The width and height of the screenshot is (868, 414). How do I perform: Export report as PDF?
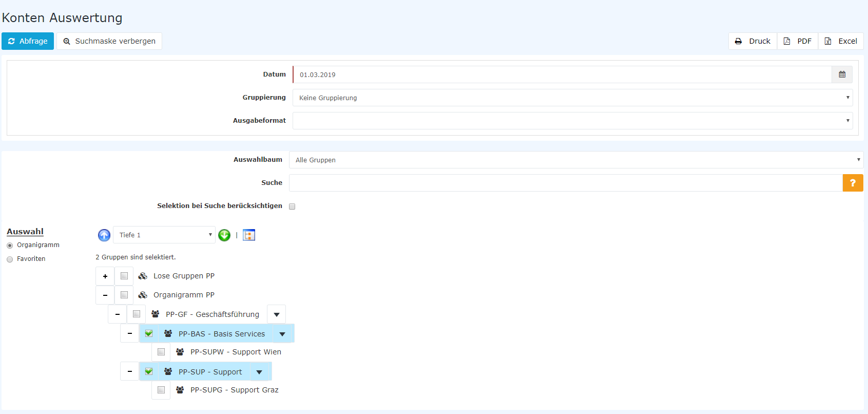point(798,41)
